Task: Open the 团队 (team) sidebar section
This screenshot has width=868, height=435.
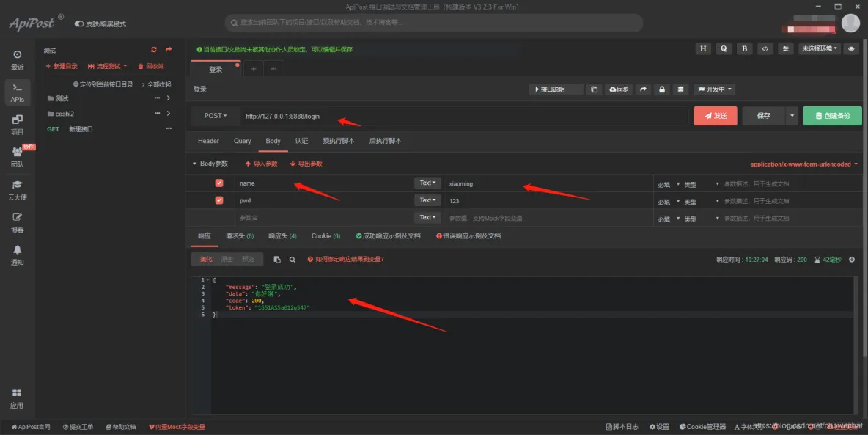Action: coord(17,158)
